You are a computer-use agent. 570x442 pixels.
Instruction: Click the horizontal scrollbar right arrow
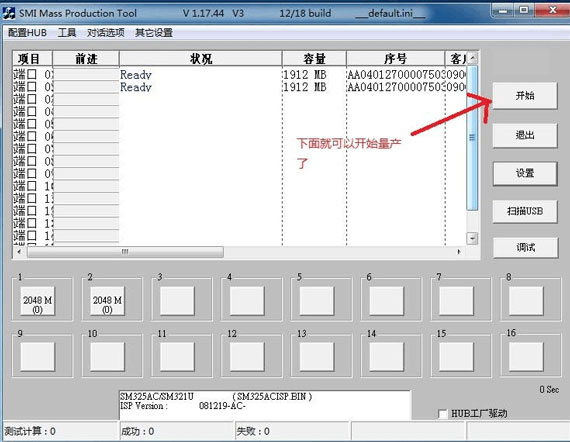tap(459, 252)
